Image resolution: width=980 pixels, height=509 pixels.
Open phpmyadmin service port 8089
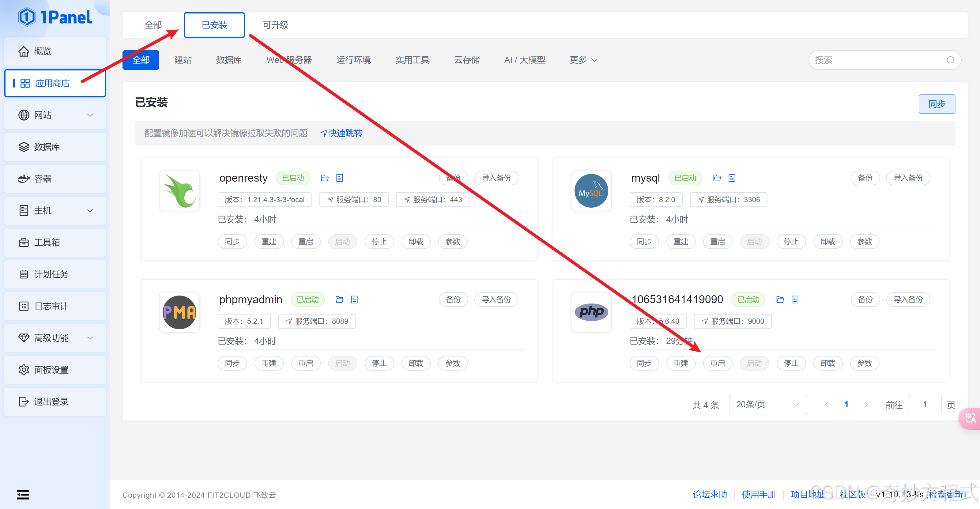click(x=317, y=322)
